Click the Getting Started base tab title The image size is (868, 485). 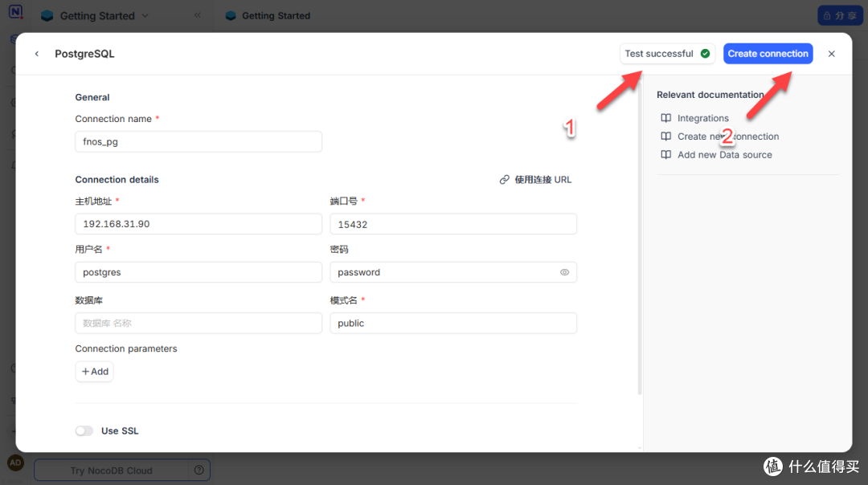[x=276, y=15]
